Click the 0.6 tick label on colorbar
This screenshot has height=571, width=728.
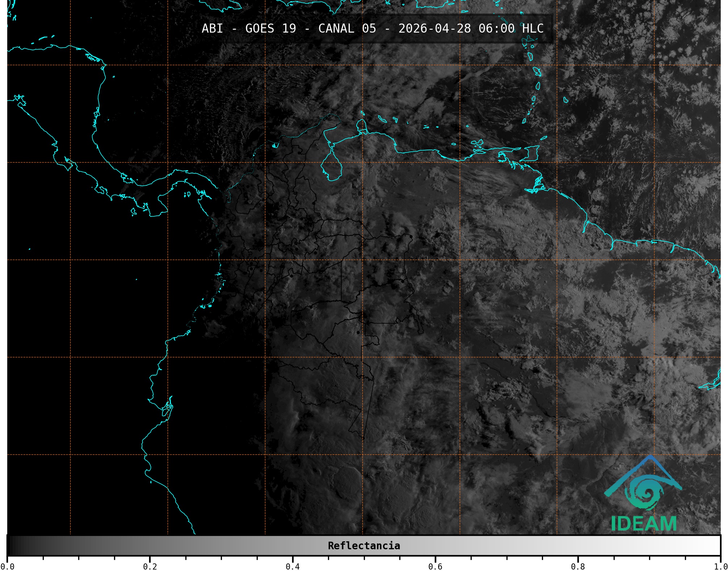click(x=435, y=567)
